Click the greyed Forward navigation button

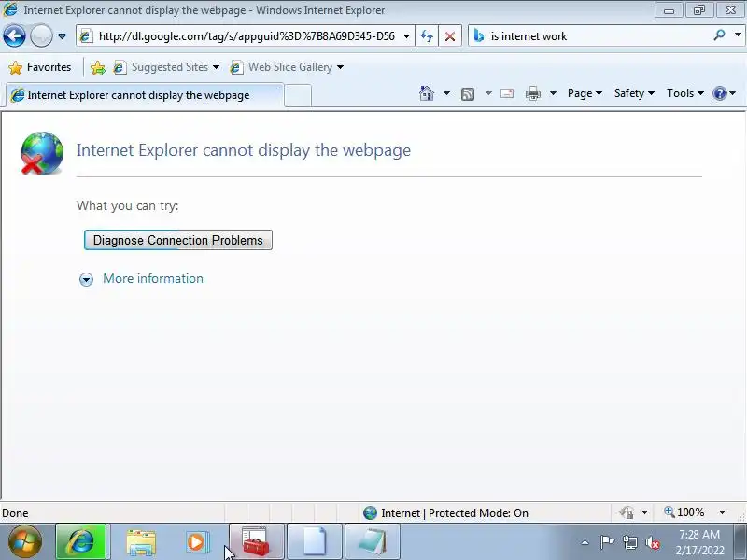(x=41, y=36)
